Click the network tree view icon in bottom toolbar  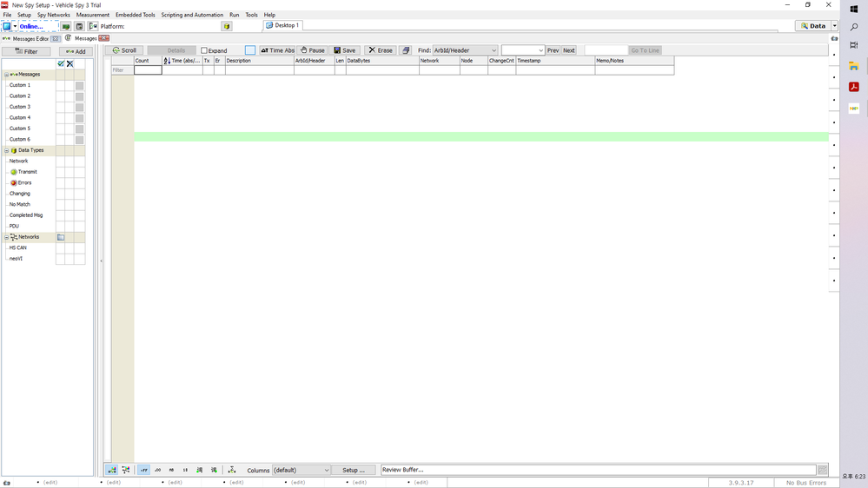click(x=126, y=470)
